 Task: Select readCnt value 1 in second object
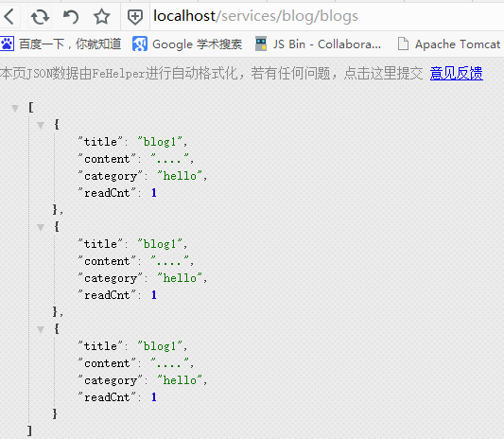(x=154, y=295)
